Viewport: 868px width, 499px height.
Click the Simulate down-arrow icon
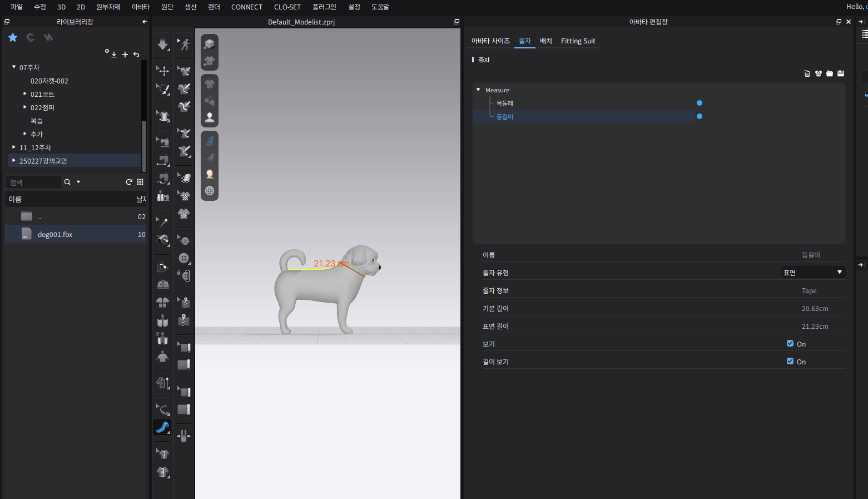[x=162, y=45]
